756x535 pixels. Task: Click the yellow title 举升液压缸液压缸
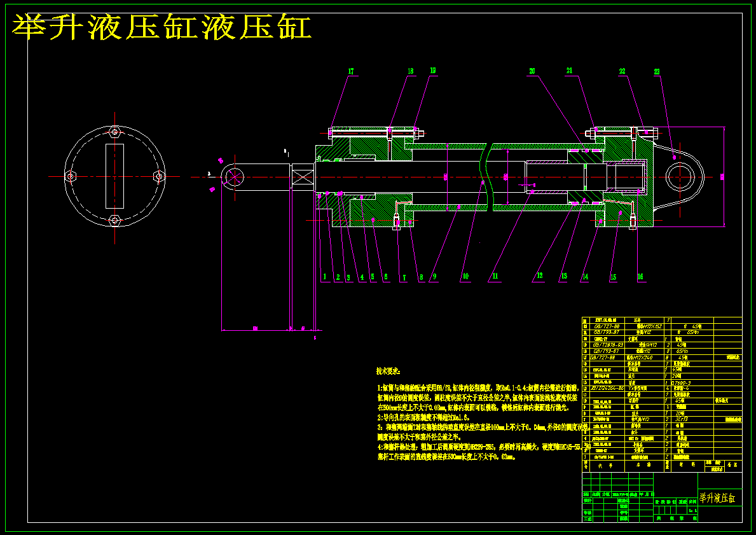click(x=162, y=27)
